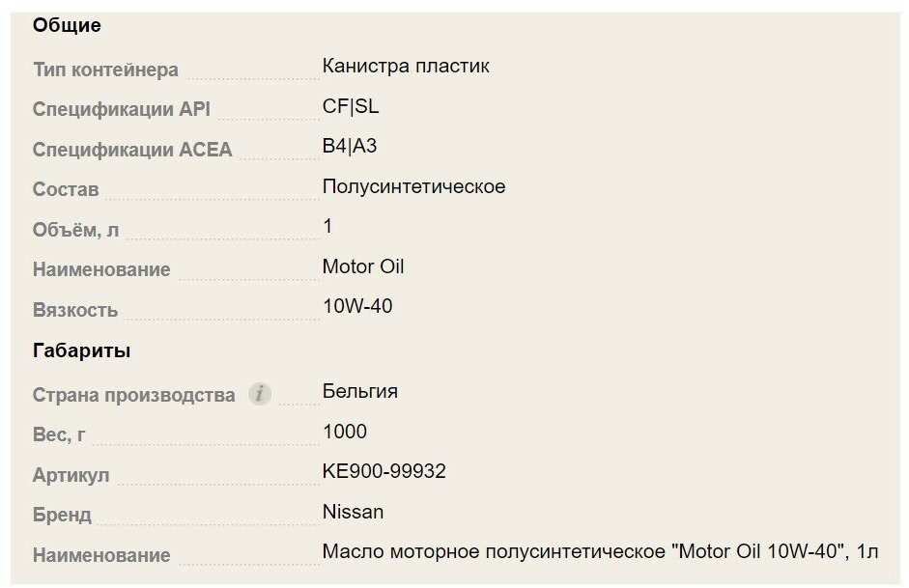Click the Спецификации API label
The height and width of the screenshot is (588, 909).
point(121,109)
